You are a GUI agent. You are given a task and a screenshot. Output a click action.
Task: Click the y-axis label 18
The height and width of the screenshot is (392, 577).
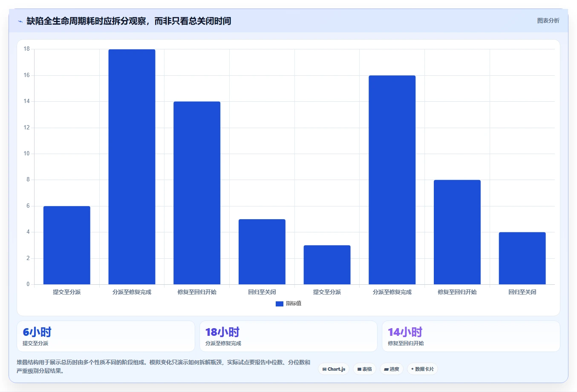[x=27, y=49]
